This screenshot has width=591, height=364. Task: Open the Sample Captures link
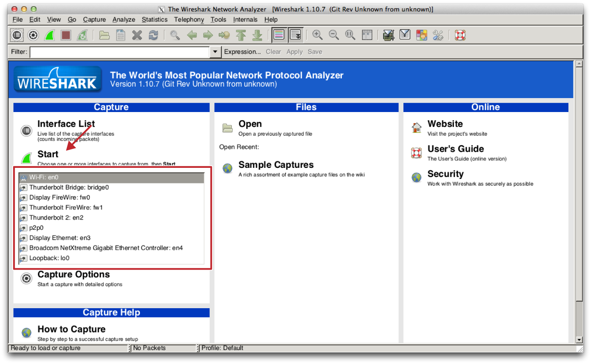[x=276, y=165]
